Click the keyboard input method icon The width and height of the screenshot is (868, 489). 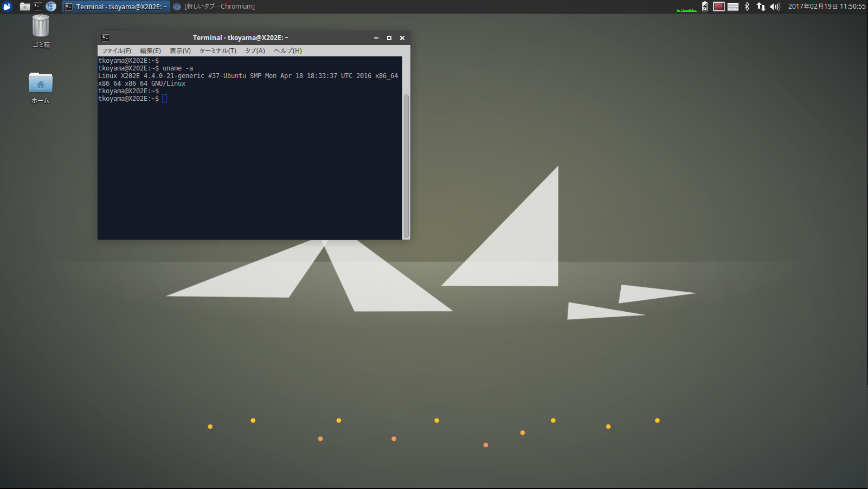click(x=733, y=7)
